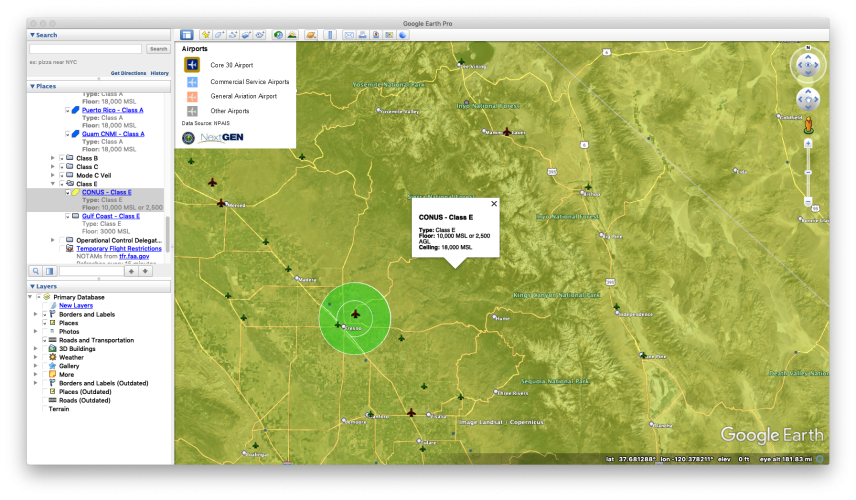Expand the Borders and Labels layer
This screenshot has height=500, width=856.
coord(36,315)
